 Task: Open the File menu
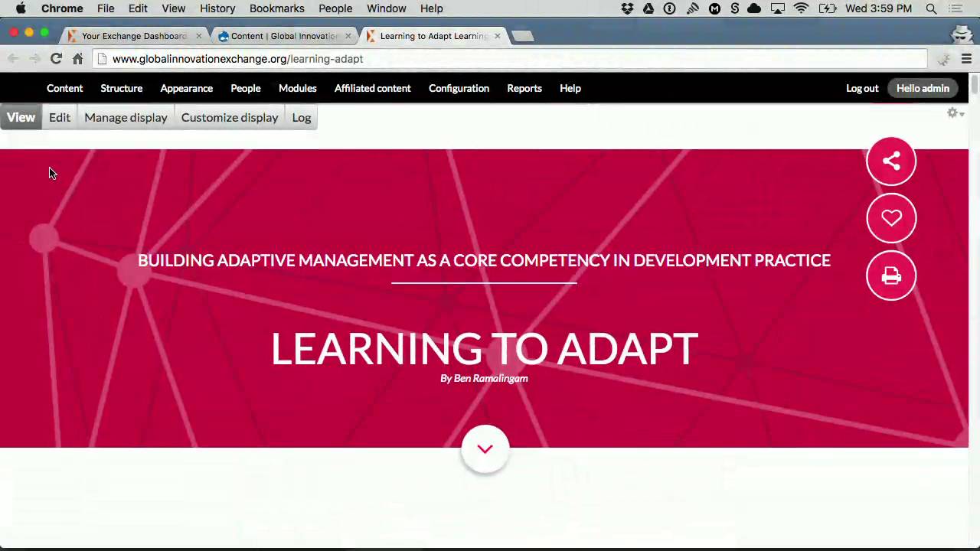(106, 8)
